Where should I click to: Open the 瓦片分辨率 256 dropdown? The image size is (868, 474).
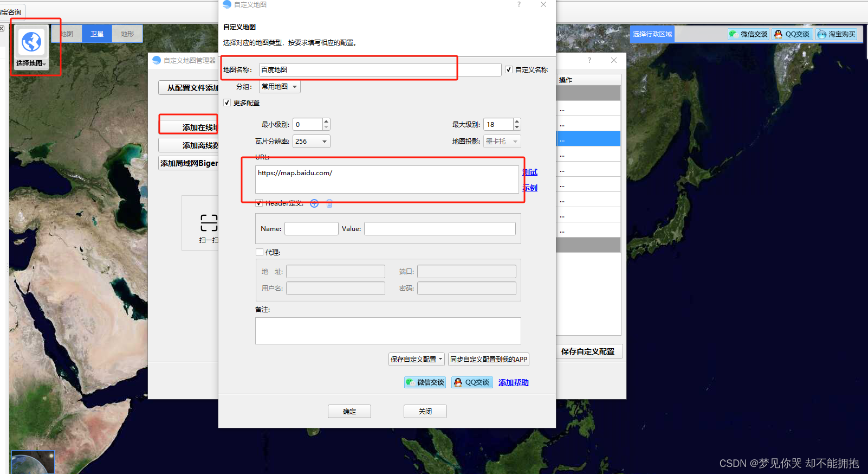pyautogui.click(x=312, y=142)
